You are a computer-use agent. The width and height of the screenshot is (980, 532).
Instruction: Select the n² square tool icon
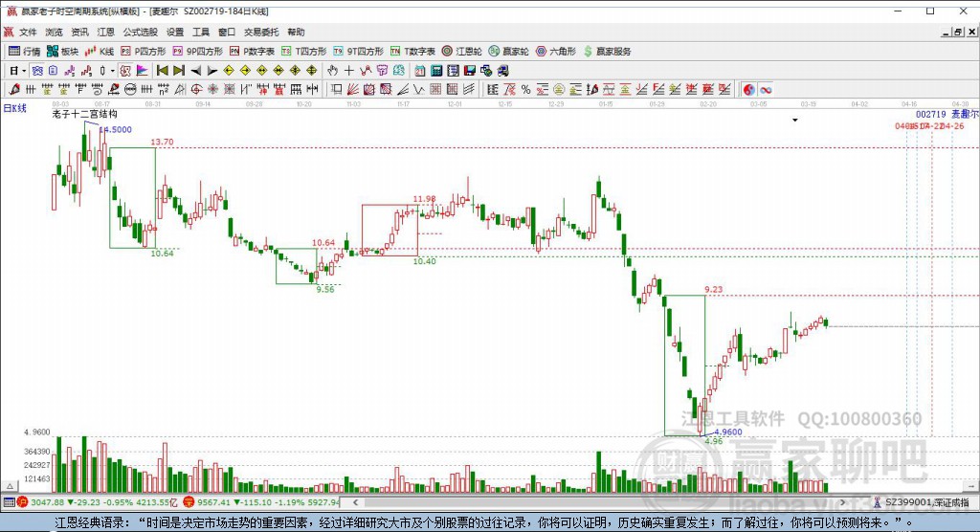click(x=163, y=89)
